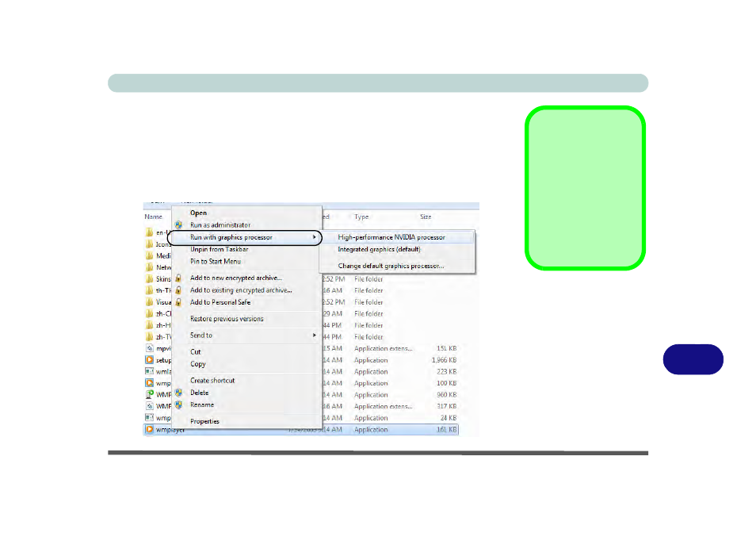Click the shield icon beside Run as administrator
The image size is (756, 533).
tap(178, 224)
